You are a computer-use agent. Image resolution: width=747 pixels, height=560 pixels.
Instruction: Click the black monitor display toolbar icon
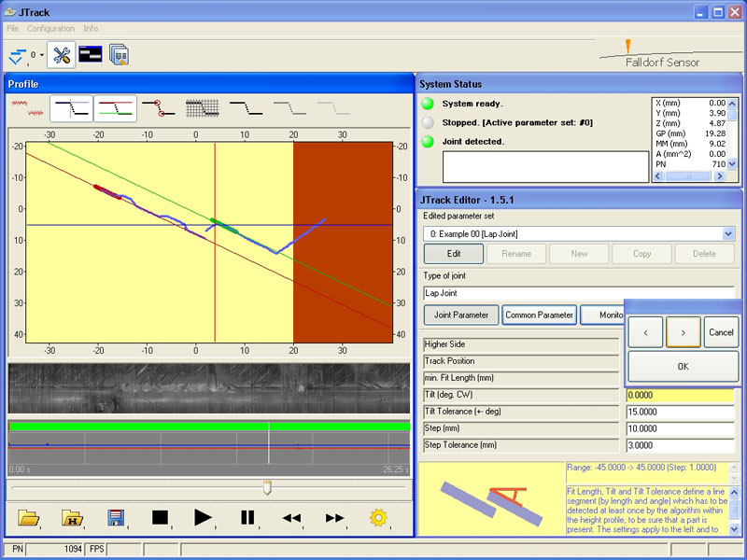tap(91, 54)
